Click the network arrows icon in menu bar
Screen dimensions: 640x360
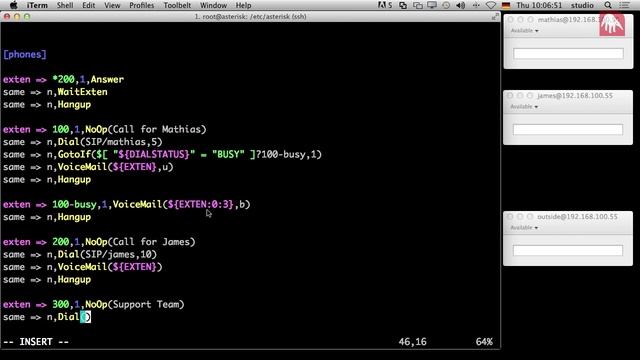[x=476, y=5]
